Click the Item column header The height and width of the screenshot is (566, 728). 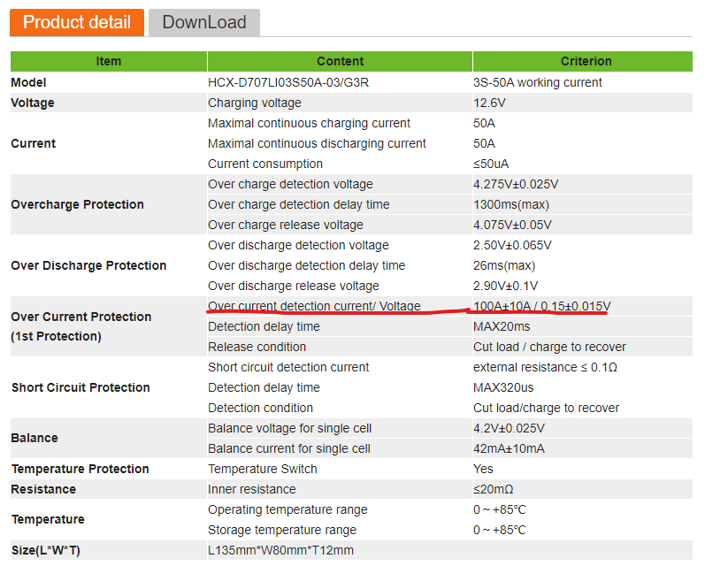pyautogui.click(x=108, y=61)
